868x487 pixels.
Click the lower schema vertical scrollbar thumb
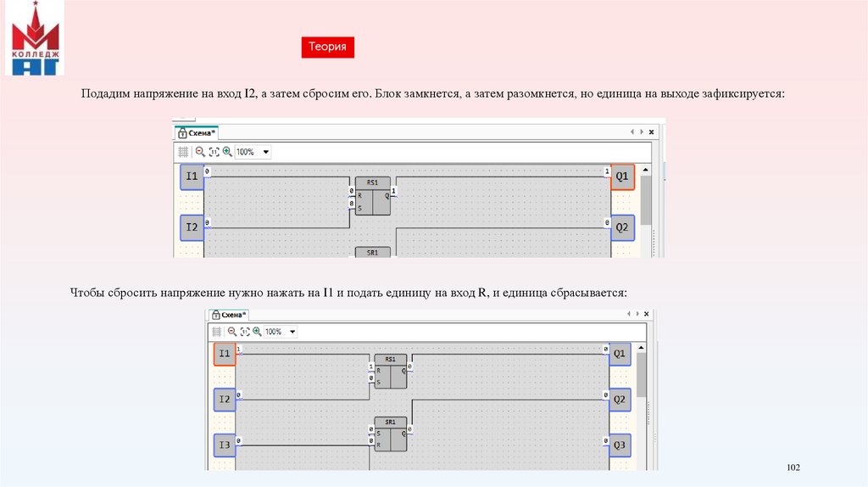pyautogui.click(x=641, y=375)
